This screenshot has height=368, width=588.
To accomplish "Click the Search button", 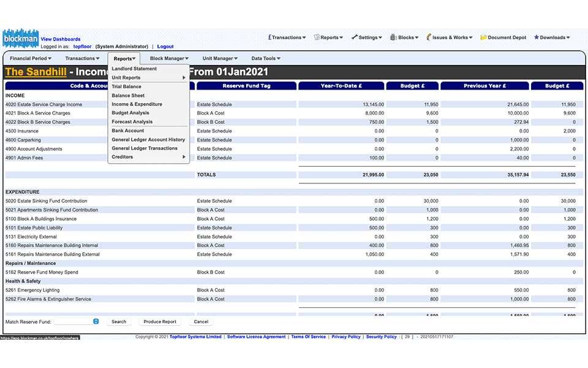I will pyautogui.click(x=119, y=321).
